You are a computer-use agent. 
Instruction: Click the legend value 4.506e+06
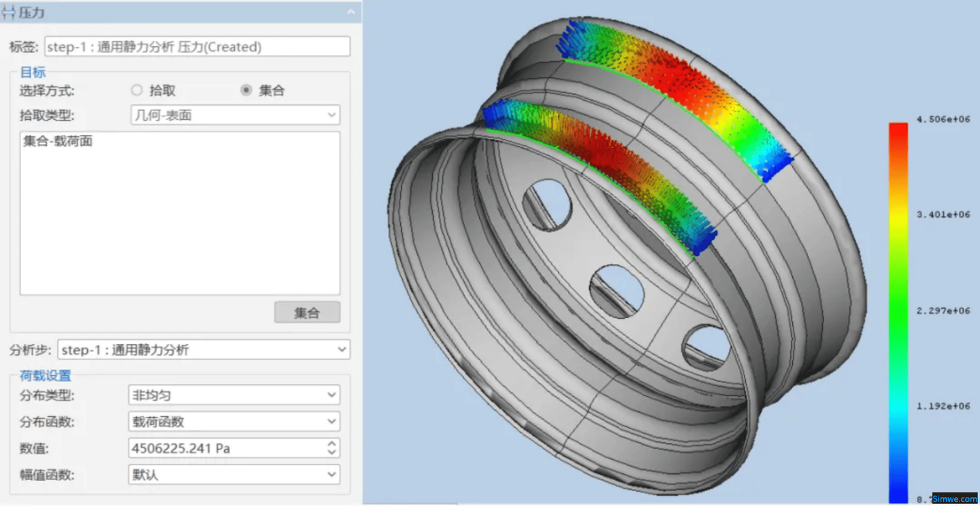pos(943,120)
